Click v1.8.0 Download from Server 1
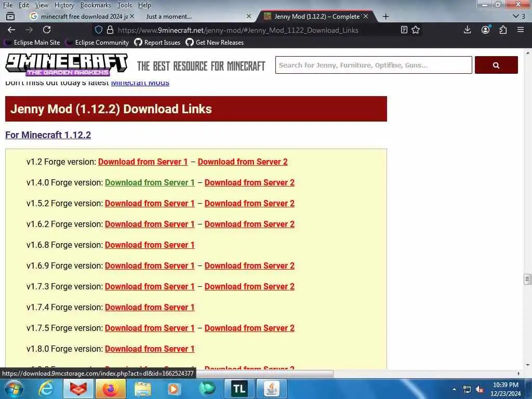532x399 pixels. coord(150,349)
